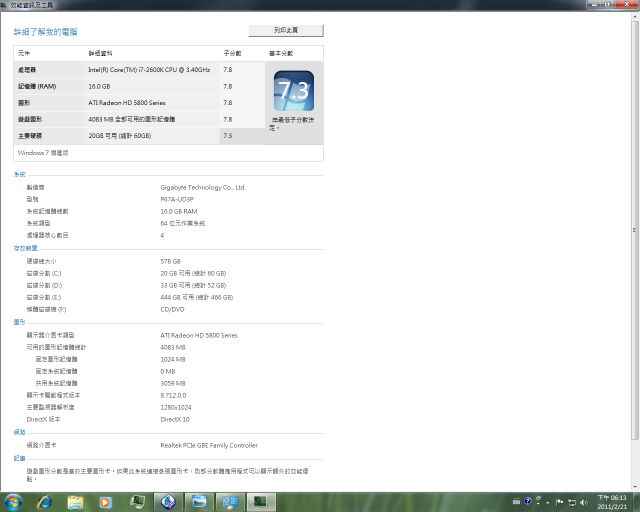Switch to the blue diamond app in taskbar
Image resolution: width=640 pixels, height=512 pixels.
pos(168,502)
